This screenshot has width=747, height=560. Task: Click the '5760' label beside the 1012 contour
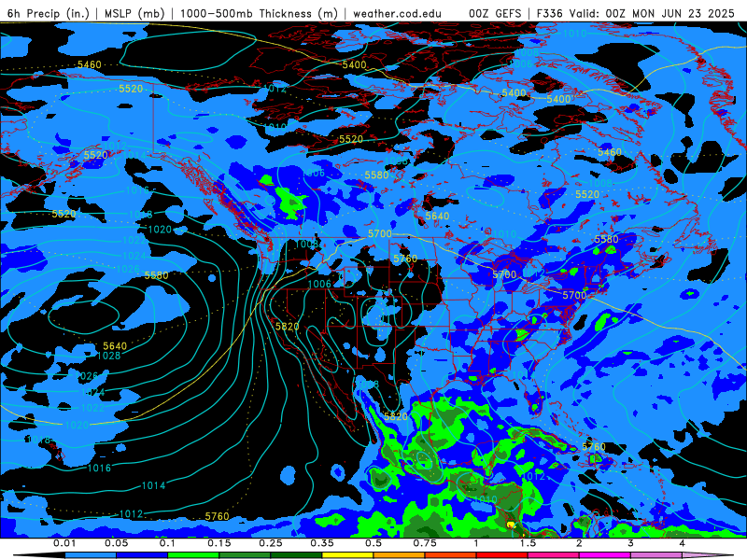point(218,516)
